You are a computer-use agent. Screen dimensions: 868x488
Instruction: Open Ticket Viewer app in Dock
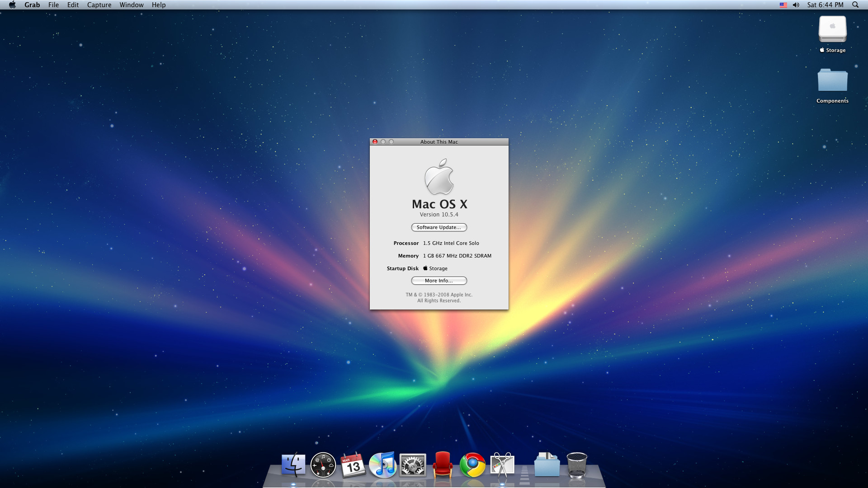(x=442, y=464)
